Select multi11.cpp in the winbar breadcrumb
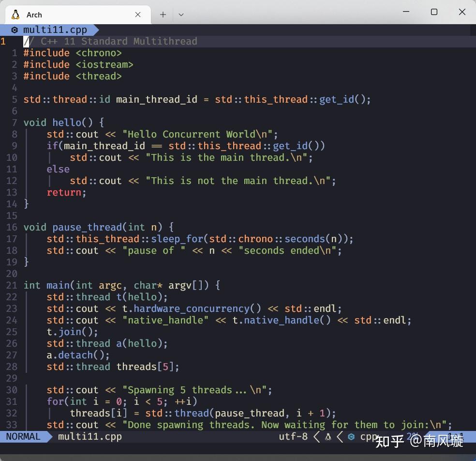476x461 pixels. pyautogui.click(x=55, y=30)
